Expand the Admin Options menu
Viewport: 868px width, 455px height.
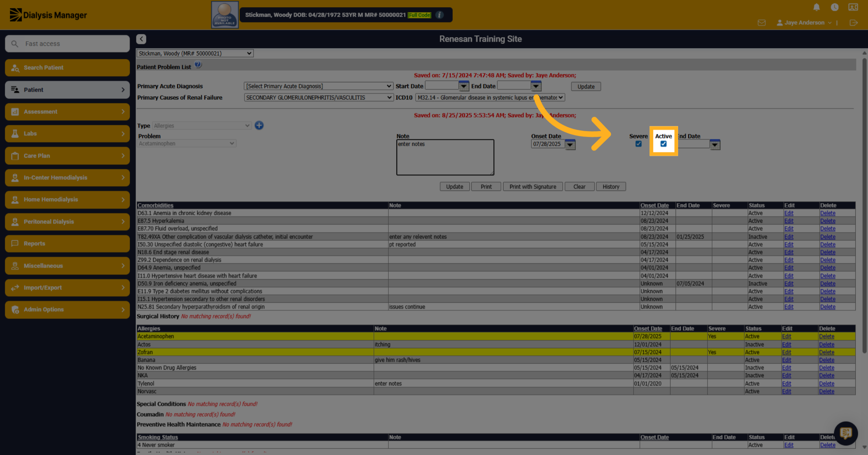click(x=67, y=309)
